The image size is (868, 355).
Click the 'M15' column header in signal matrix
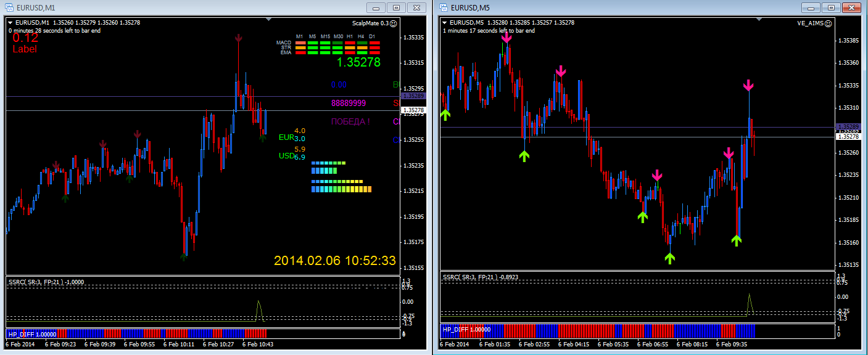coord(325,36)
